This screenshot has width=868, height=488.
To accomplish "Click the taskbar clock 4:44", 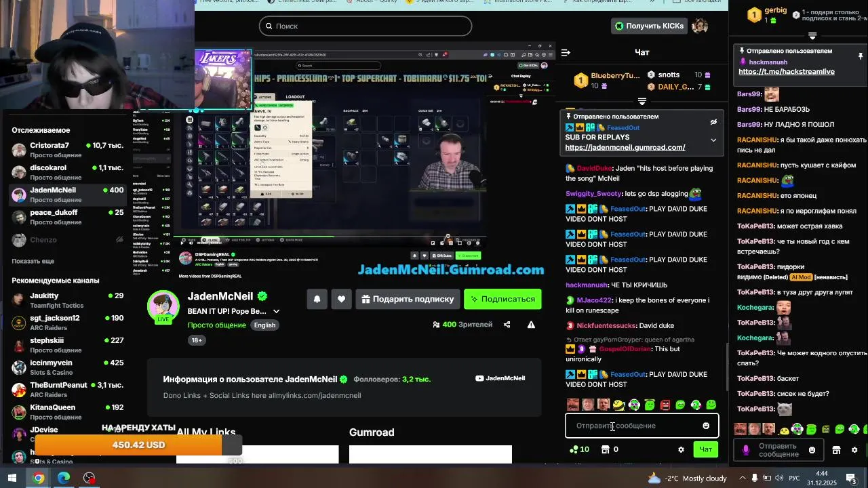I will pos(821,479).
